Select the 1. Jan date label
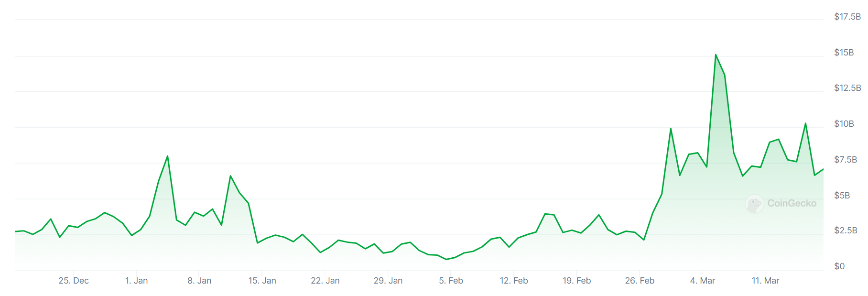 [136, 281]
